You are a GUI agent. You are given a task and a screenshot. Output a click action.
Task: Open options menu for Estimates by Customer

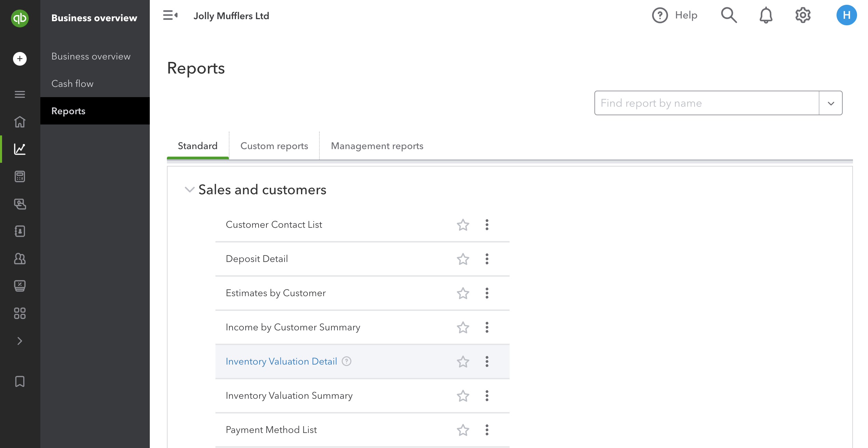coord(487,293)
